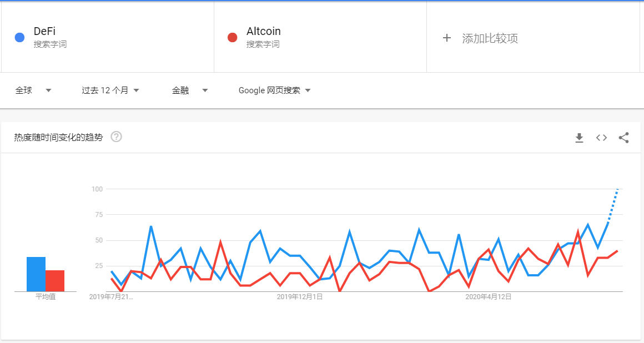The width and height of the screenshot is (644, 343).
Task: Share the interest over time chart
Action: 623,138
